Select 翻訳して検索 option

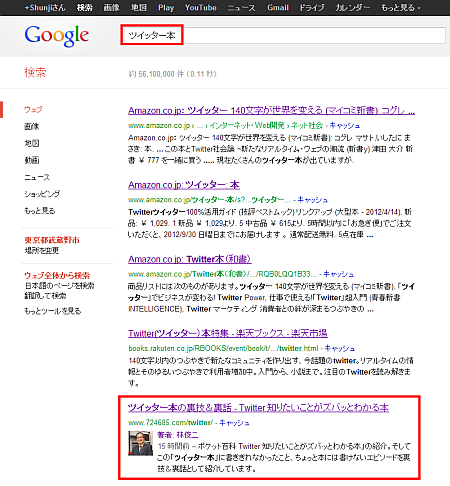[x=45, y=296]
